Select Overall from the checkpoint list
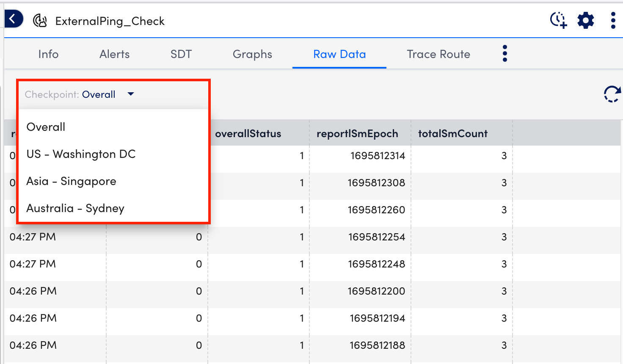 (x=46, y=127)
